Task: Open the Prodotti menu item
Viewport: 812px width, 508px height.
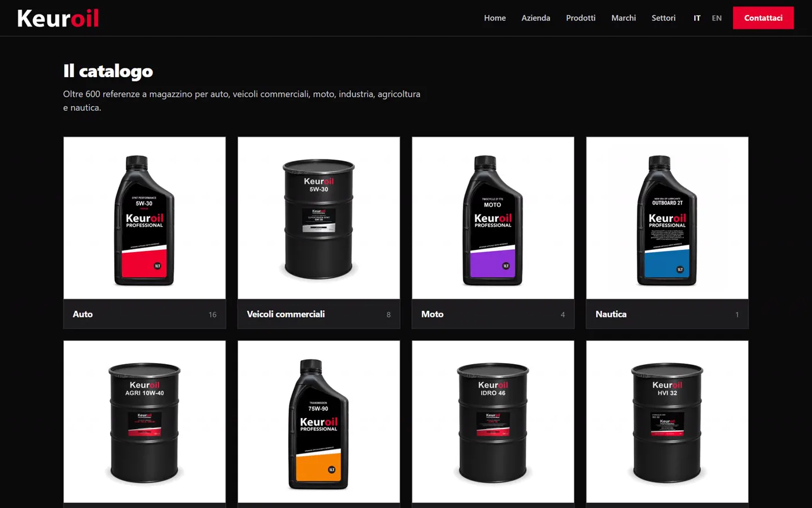Action: [581, 18]
